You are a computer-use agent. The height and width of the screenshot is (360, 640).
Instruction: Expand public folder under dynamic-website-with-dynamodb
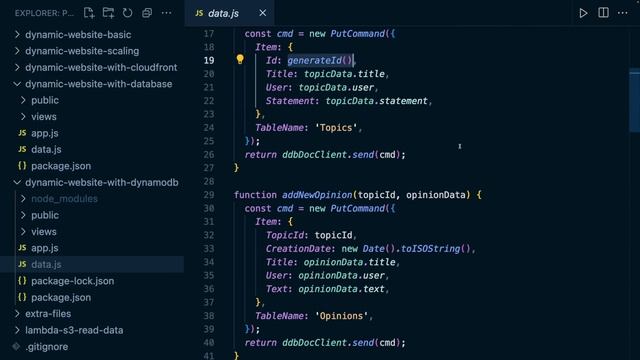(45, 215)
